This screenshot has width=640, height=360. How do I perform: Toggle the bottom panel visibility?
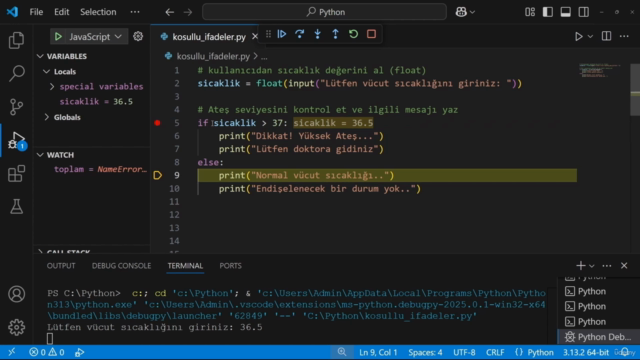pyautogui.click(x=566, y=12)
